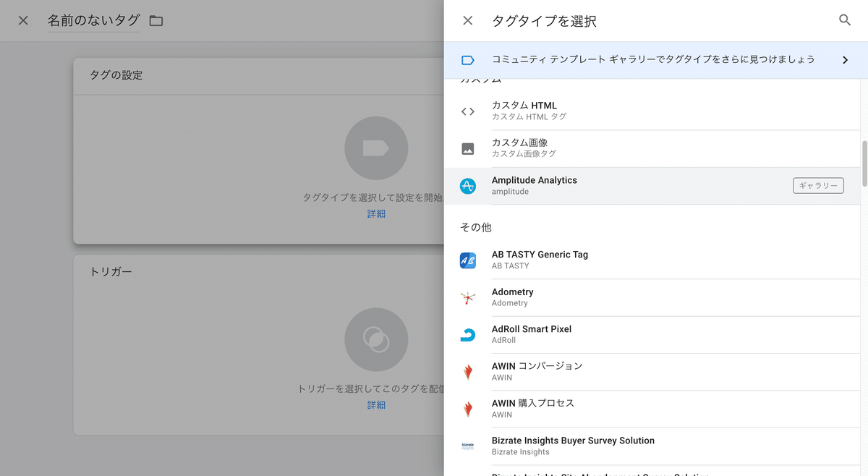
Task: Choose the Adometry tag type
Action: (652, 297)
